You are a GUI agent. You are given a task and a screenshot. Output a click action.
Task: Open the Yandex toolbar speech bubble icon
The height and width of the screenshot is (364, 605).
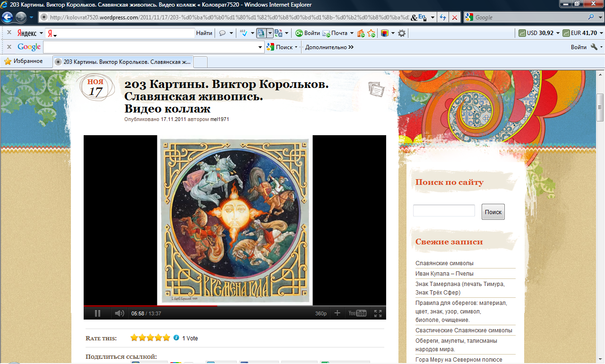pyautogui.click(x=222, y=33)
